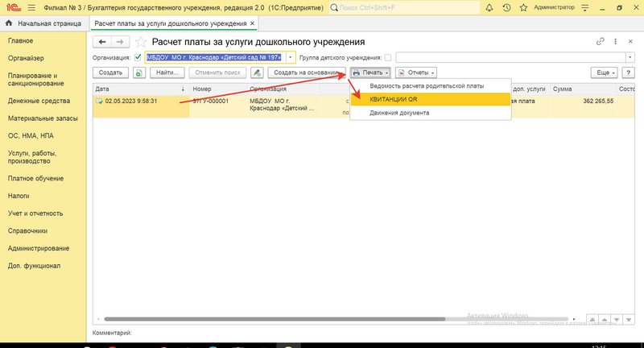Choose Ведомость расчета родительской платы
The height and width of the screenshot is (348, 644).
pyautogui.click(x=427, y=85)
